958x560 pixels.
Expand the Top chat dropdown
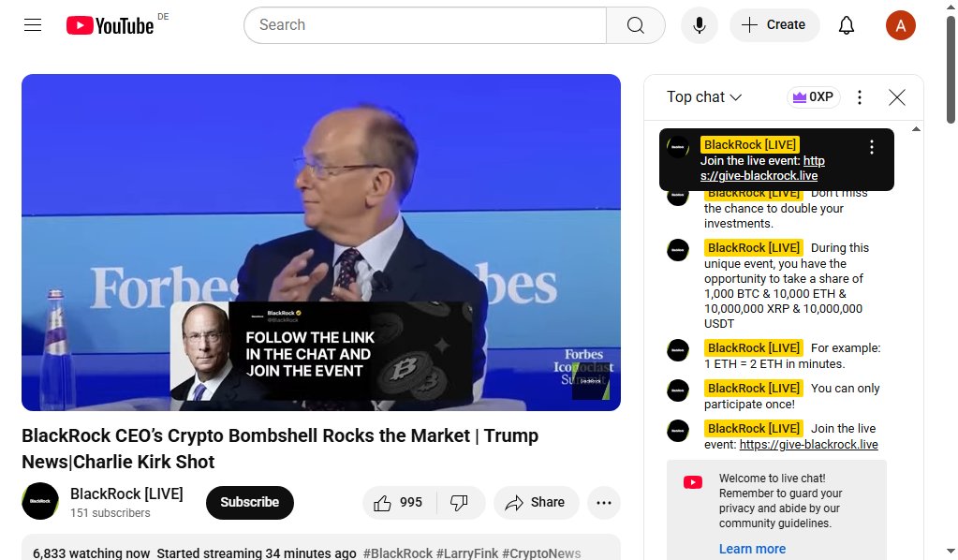tap(704, 97)
